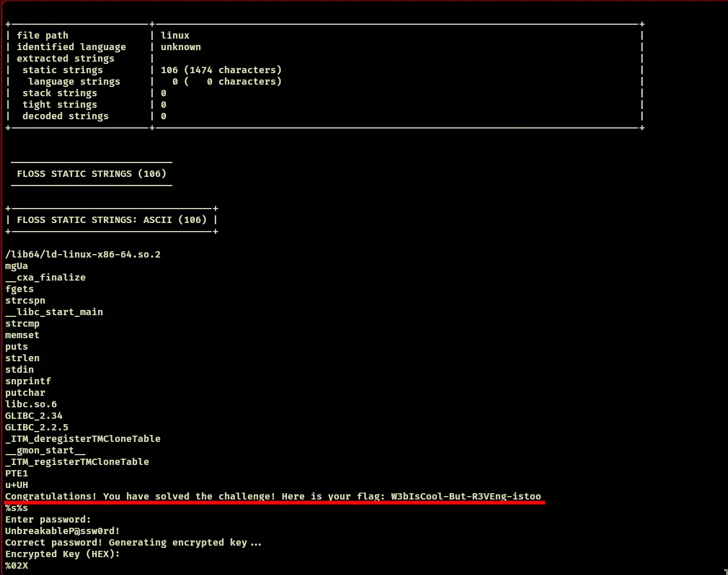This screenshot has width=728, height=575.
Task: Click the 'unknown' language value
Action: [180, 47]
